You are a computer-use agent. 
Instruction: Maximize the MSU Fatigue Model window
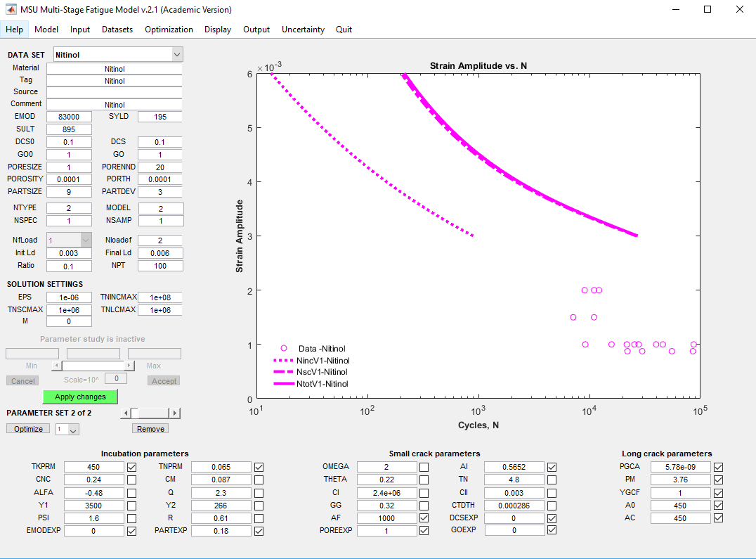pos(708,10)
